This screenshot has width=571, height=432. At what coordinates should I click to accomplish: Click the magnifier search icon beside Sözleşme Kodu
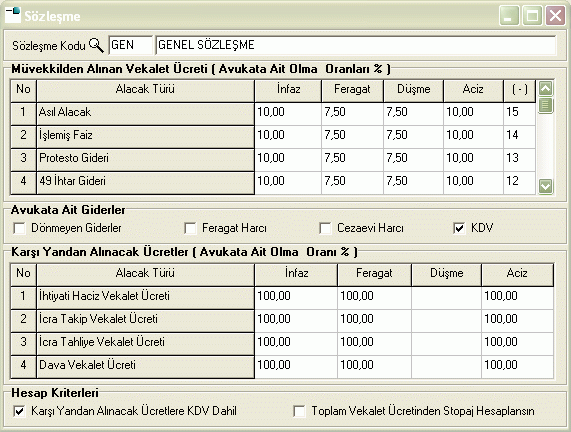coord(97,45)
